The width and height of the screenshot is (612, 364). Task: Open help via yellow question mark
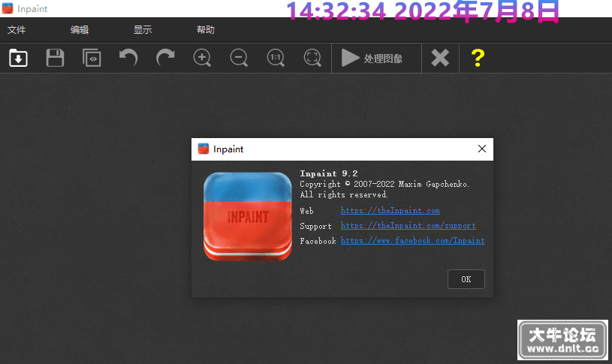[x=478, y=58]
